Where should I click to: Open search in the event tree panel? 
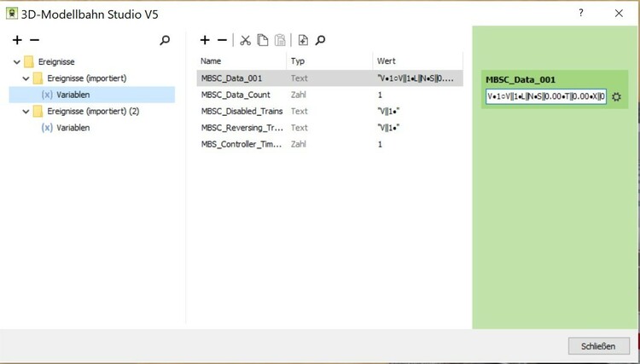click(165, 40)
